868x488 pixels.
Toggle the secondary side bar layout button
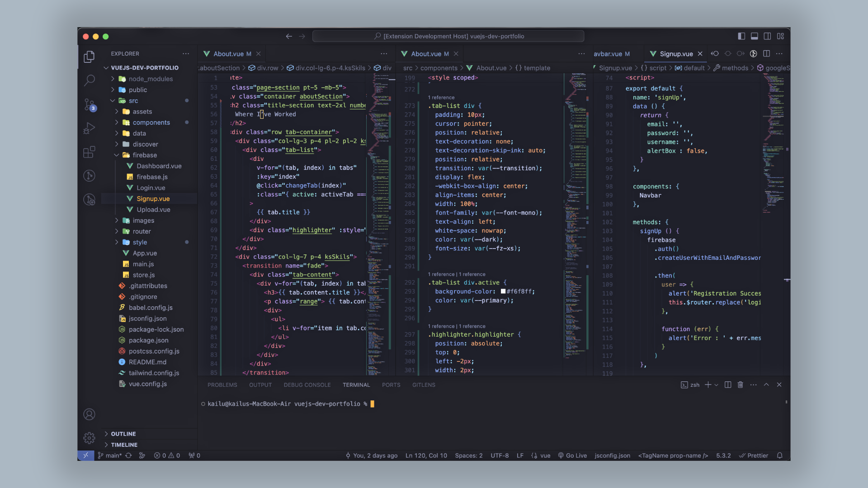tap(767, 36)
